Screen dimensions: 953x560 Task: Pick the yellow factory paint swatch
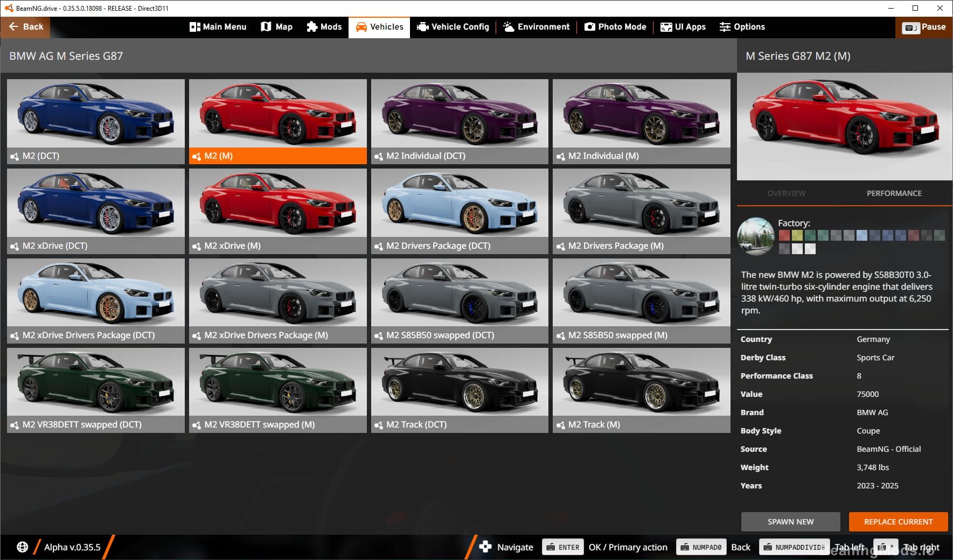(x=797, y=235)
